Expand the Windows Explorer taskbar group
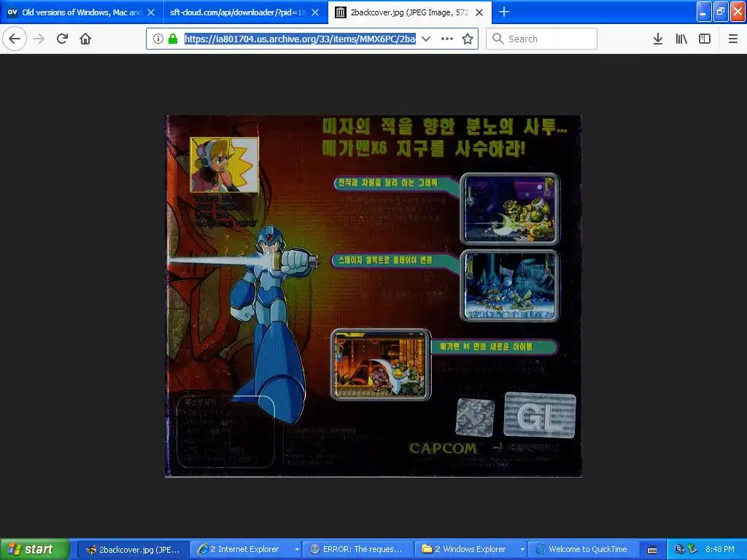Viewport: 747px width, 560px height. pyautogui.click(x=522, y=549)
